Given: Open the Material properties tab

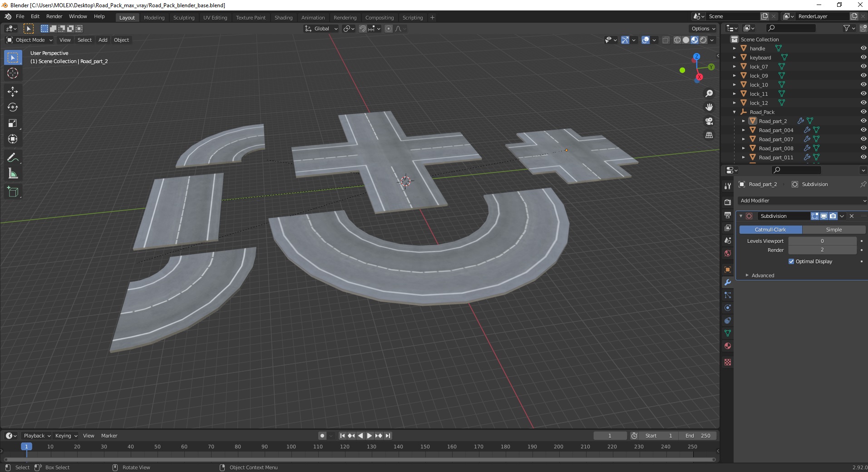Looking at the screenshot, I should point(728,346).
